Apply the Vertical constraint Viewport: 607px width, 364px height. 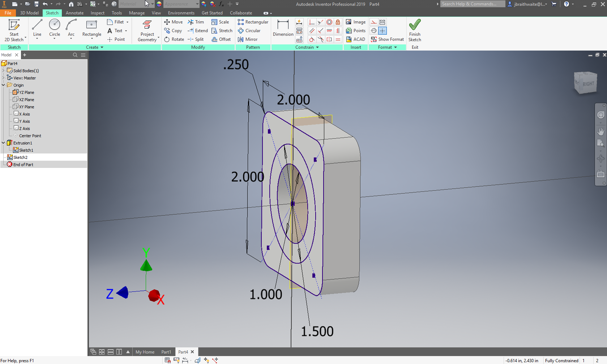tap(338, 31)
